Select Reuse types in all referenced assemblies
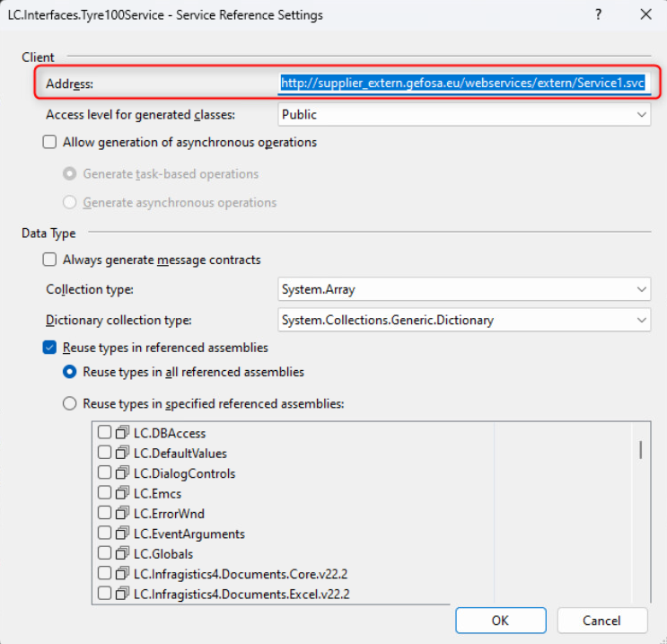 pos(69,372)
